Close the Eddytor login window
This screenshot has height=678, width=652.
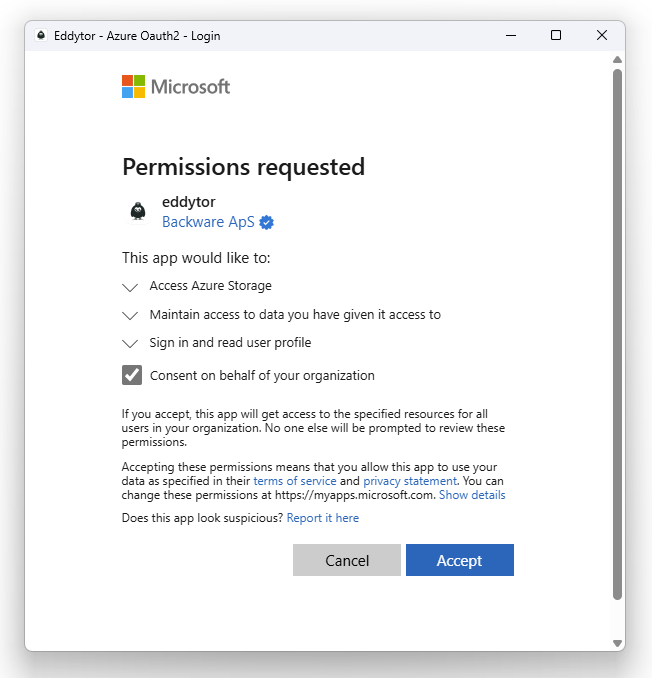coord(602,35)
